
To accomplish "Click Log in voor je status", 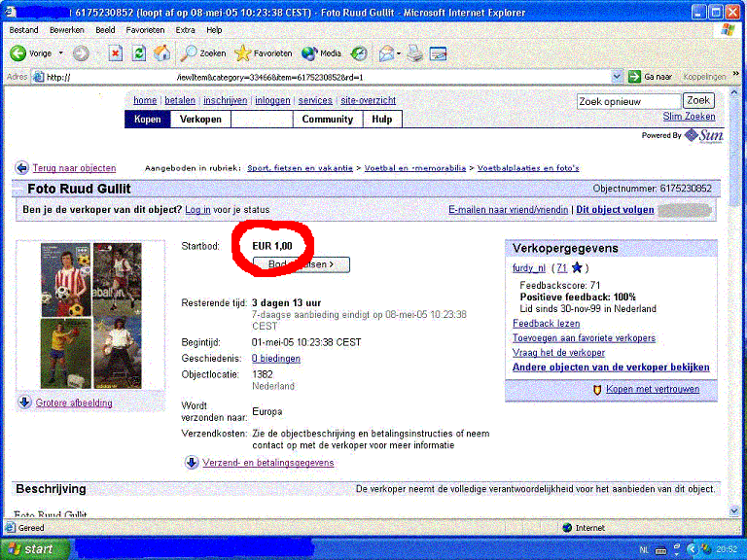I will (197, 210).
